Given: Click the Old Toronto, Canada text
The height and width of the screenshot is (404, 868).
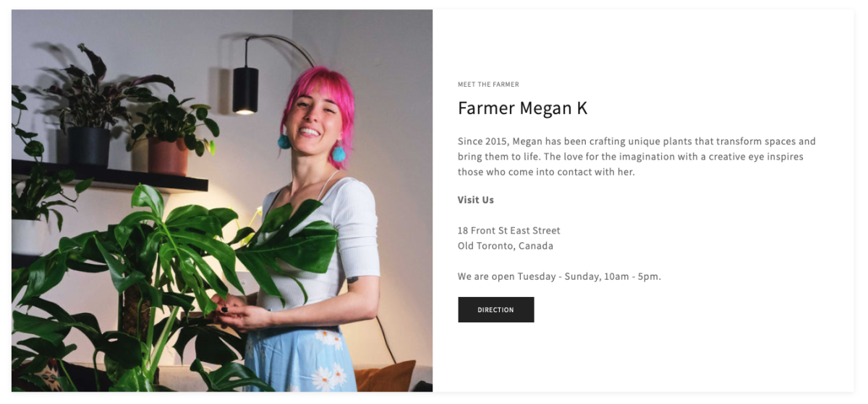Looking at the screenshot, I should pos(506,246).
